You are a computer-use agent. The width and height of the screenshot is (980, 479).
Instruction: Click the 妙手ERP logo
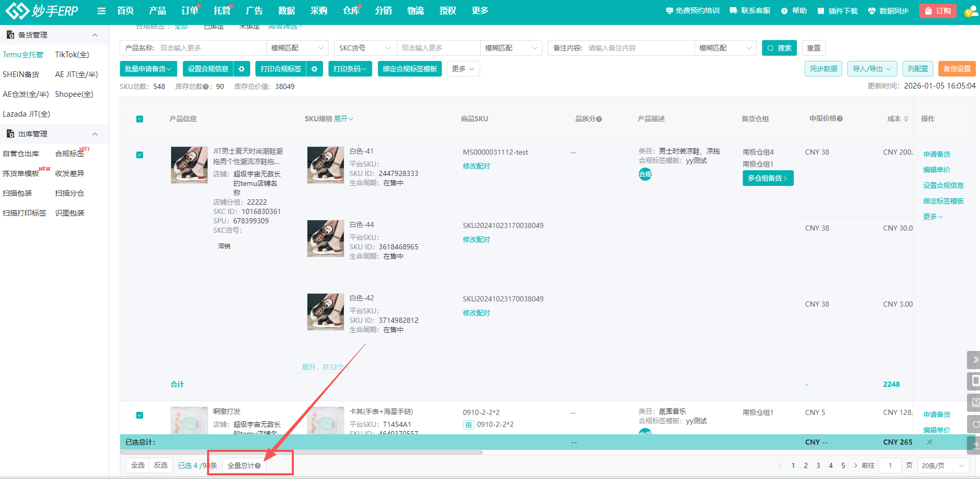pos(42,10)
